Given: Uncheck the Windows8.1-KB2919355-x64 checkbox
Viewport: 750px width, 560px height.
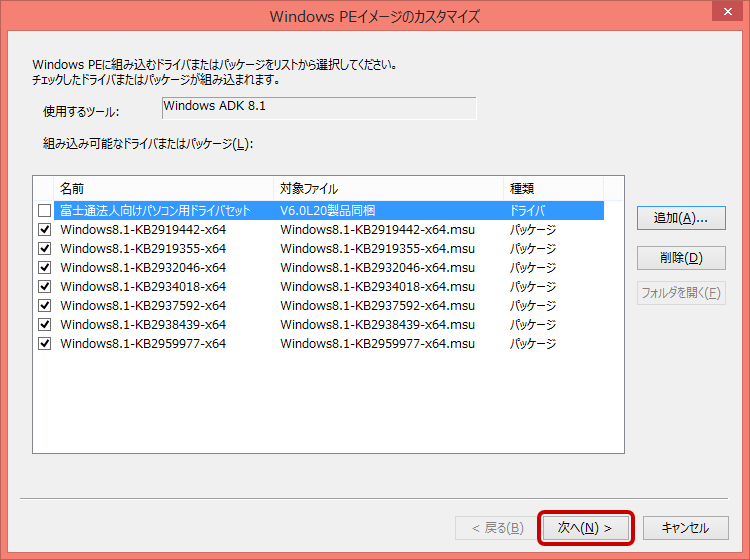Looking at the screenshot, I should pyautogui.click(x=44, y=249).
